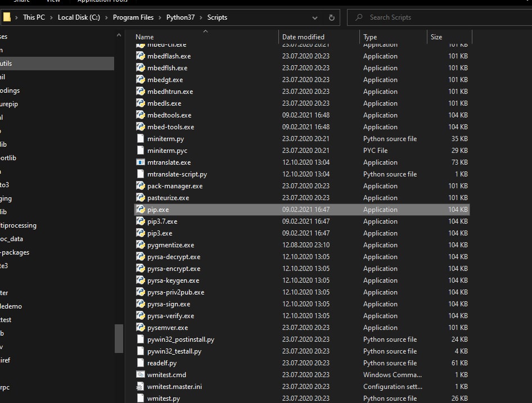Click the mbedflash.exe file icon

pos(140,56)
